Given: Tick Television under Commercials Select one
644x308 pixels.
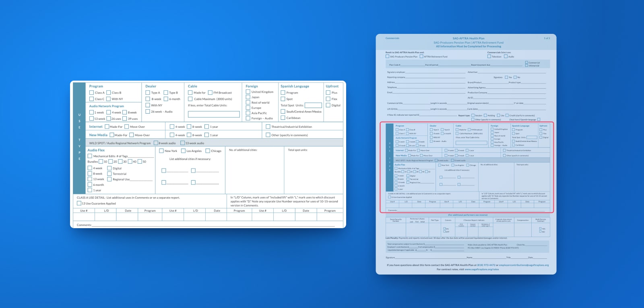Looking at the screenshot, I should pos(489,56).
